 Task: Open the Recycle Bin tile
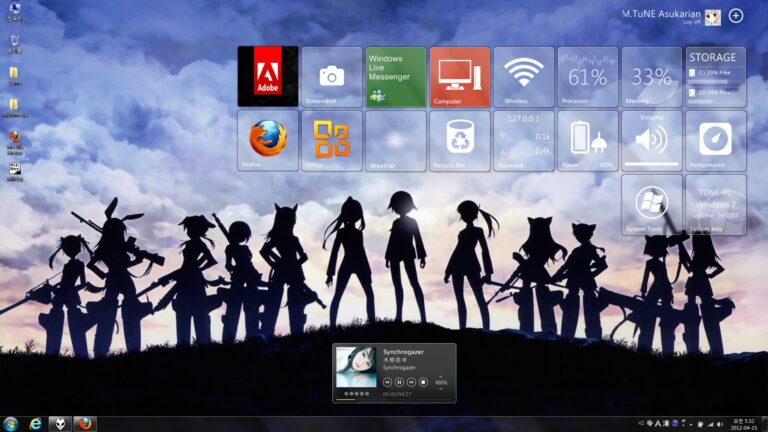(460, 141)
